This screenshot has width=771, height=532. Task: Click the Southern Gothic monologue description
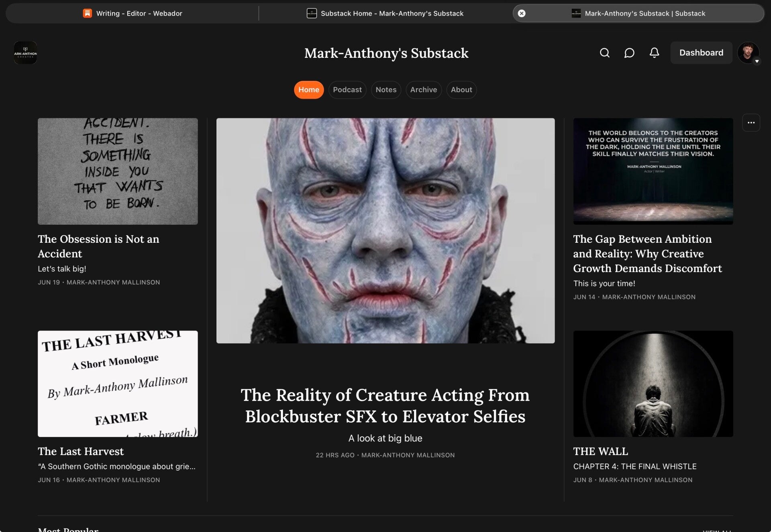pos(117,466)
